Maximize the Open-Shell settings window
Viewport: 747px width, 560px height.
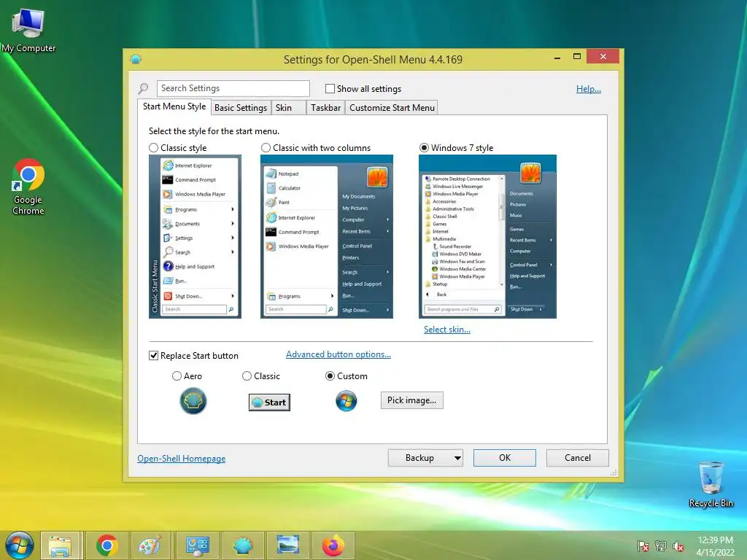pyautogui.click(x=577, y=57)
